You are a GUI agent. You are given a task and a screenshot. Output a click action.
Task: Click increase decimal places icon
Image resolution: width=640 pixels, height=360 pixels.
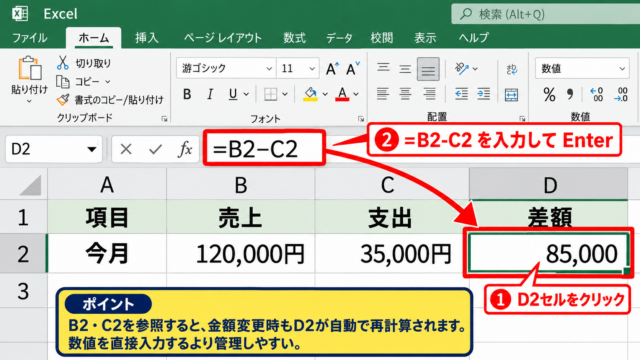click(597, 94)
